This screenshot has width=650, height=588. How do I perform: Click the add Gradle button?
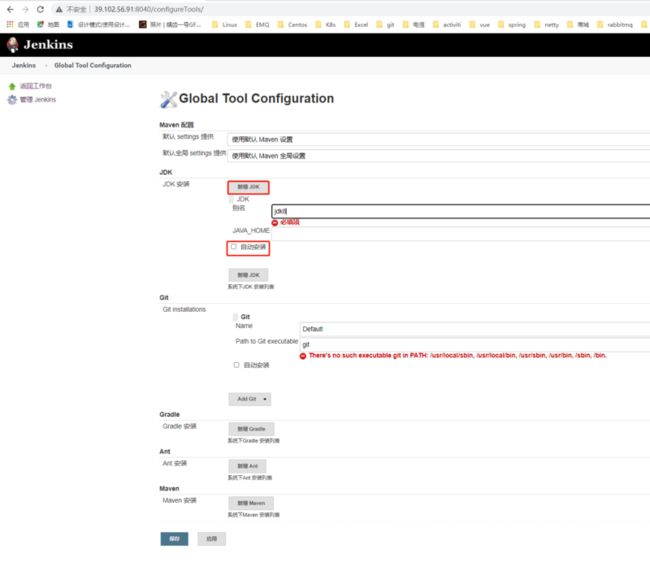[x=251, y=429]
